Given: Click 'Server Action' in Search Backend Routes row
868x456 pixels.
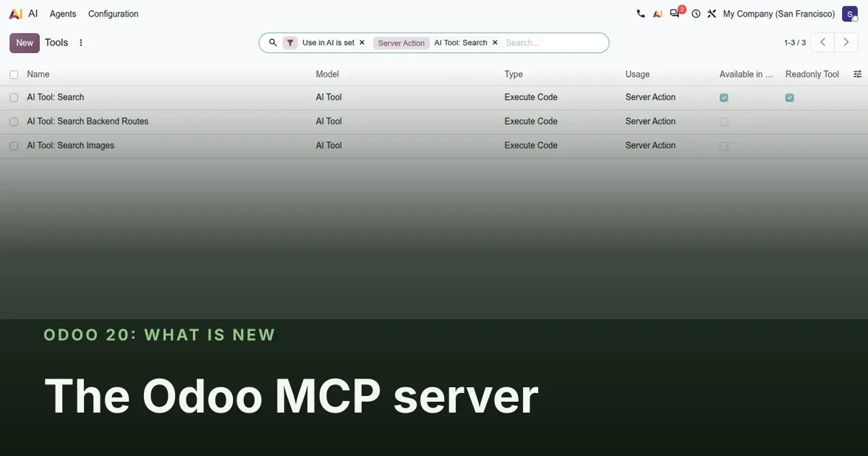Looking at the screenshot, I should coord(650,121).
